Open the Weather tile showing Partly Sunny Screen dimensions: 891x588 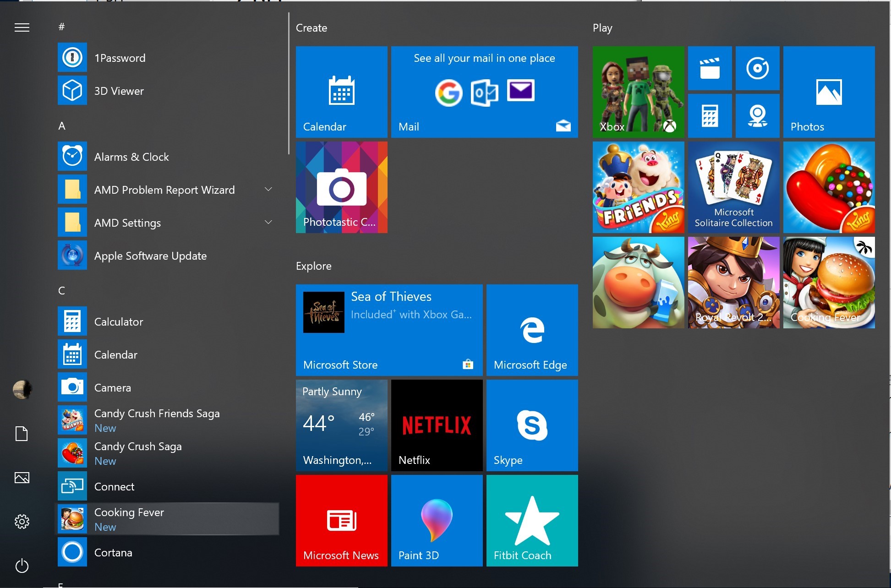tap(341, 425)
